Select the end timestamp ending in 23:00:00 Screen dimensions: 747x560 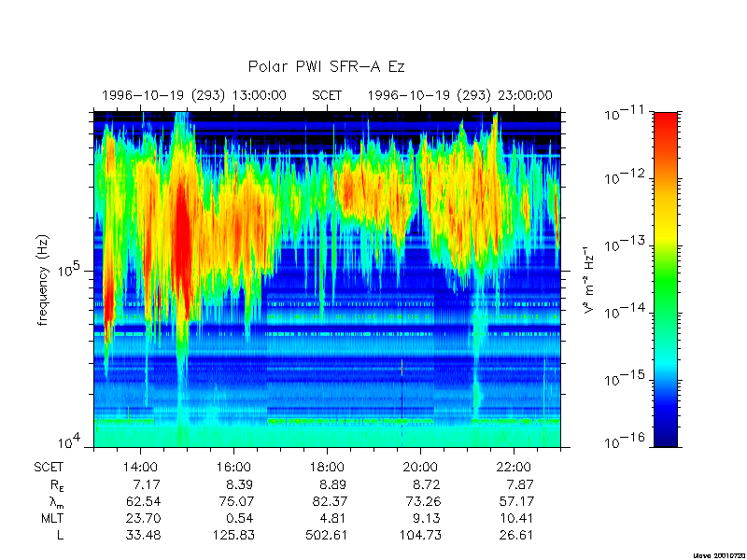(459, 95)
